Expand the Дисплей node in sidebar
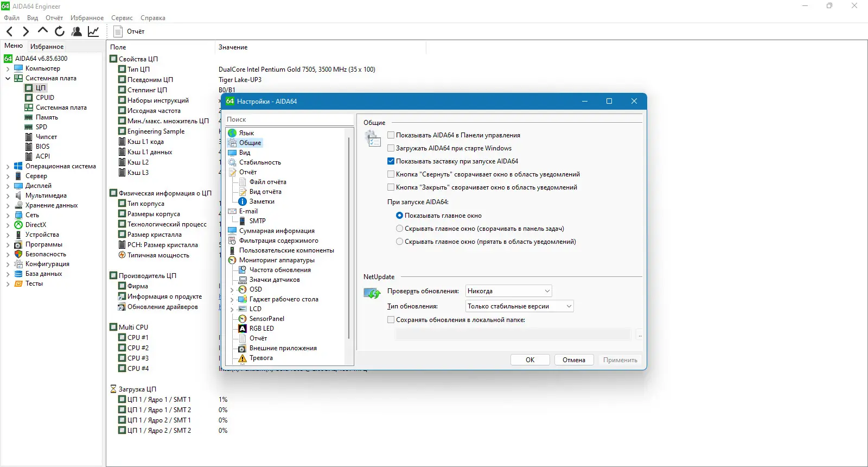 tap(8, 186)
